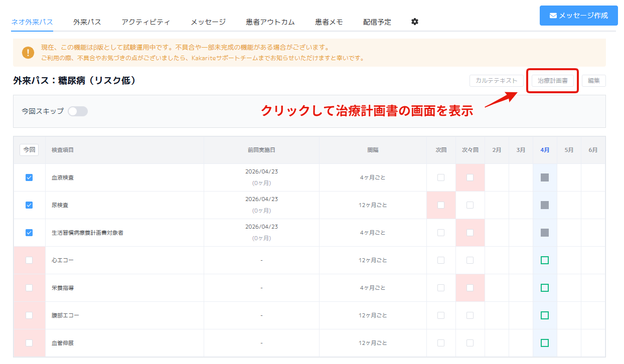Click gray April marker for 尿検査
The height and width of the screenshot is (364, 624).
tap(545, 205)
